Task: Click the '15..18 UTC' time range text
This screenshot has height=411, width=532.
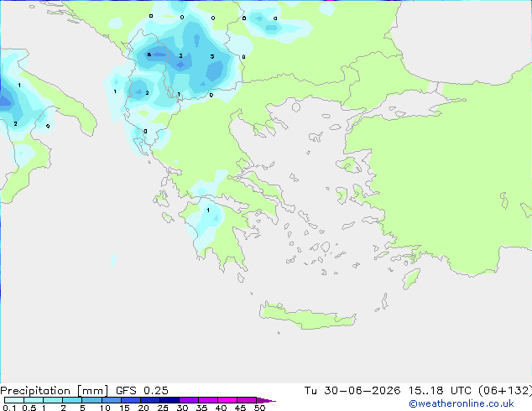Action: coord(440,391)
